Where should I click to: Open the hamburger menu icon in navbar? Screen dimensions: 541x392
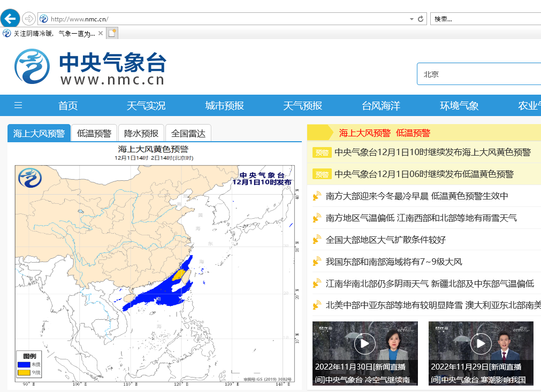[18, 105]
